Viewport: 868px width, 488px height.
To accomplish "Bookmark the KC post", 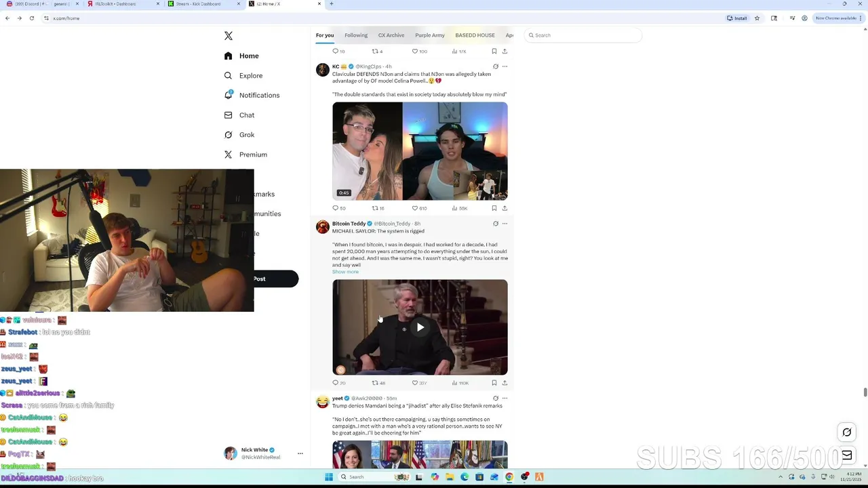I will pos(494,208).
